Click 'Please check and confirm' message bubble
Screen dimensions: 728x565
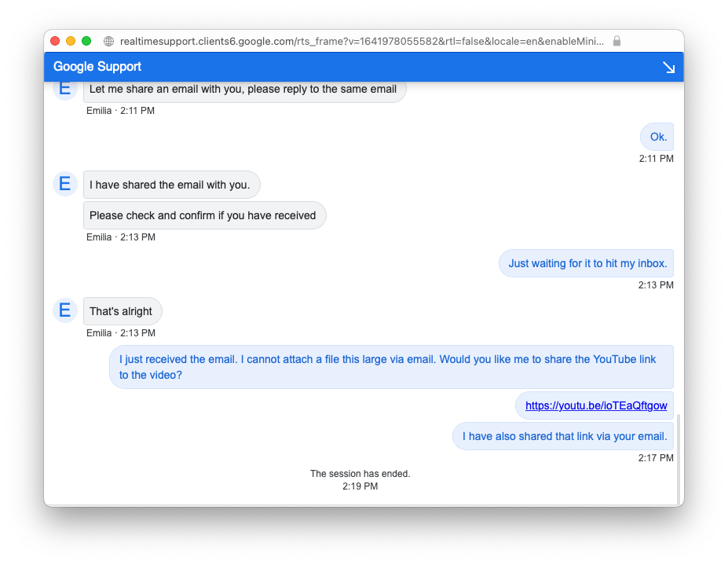coord(203,215)
